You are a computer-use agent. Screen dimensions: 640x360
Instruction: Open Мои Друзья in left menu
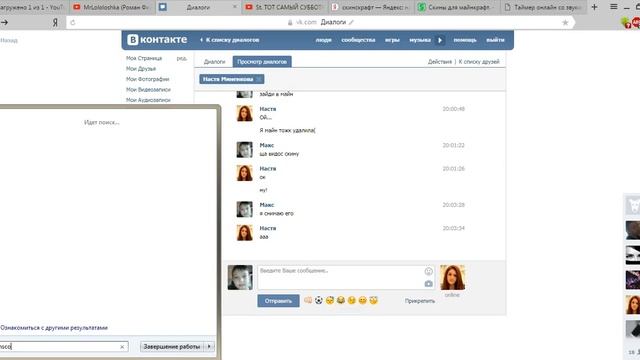pos(141,69)
